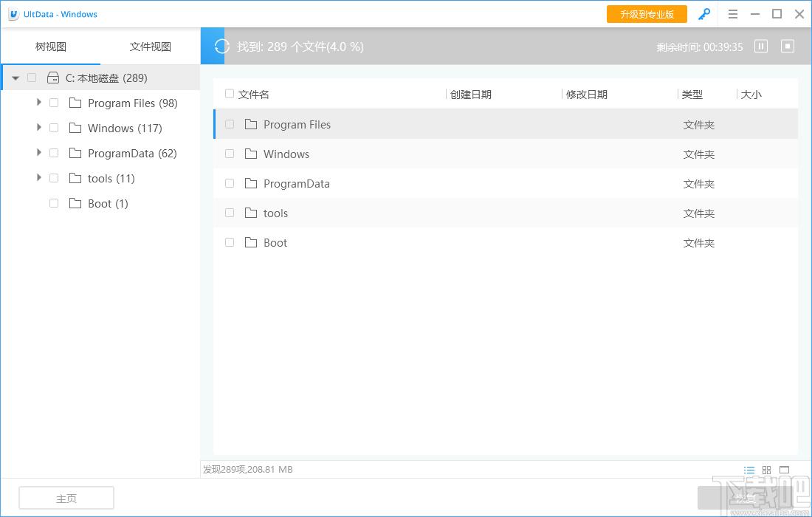Select Boot (1) tree label

click(x=108, y=204)
